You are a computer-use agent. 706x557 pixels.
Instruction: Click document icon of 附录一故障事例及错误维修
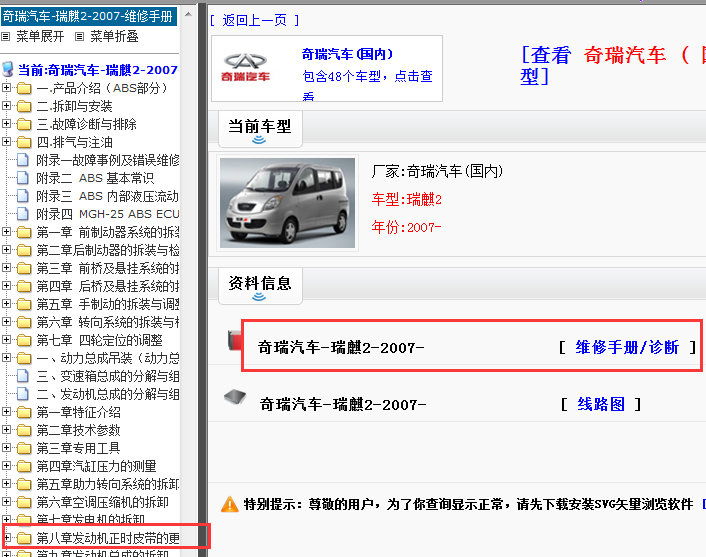coord(23,160)
